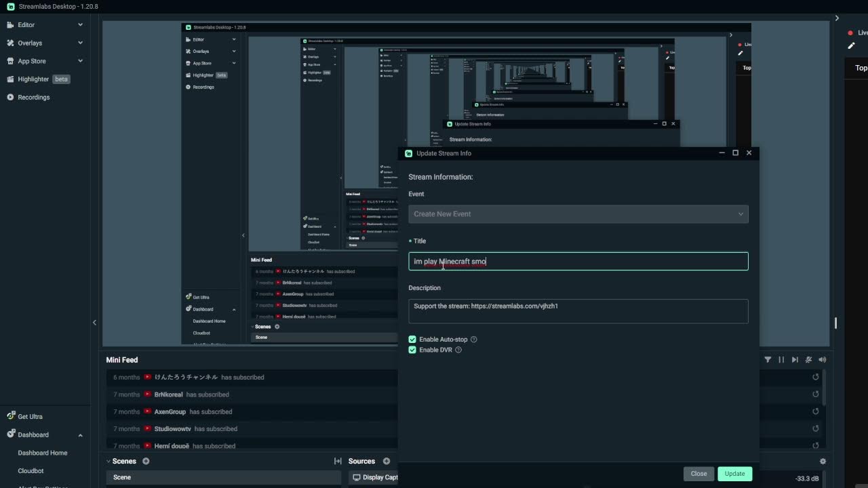Image resolution: width=868 pixels, height=488 pixels.
Task: Click the Close button in Update Stream Info
Action: pyautogui.click(x=698, y=474)
